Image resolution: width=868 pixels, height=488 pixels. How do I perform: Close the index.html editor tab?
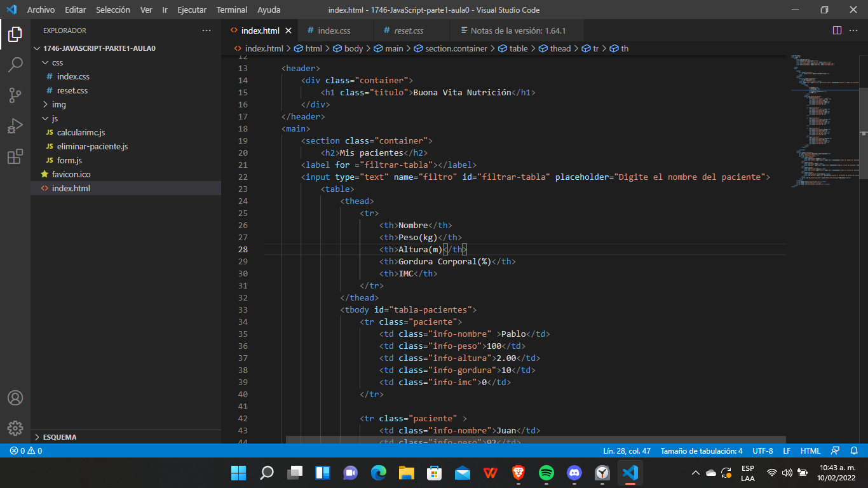click(288, 30)
